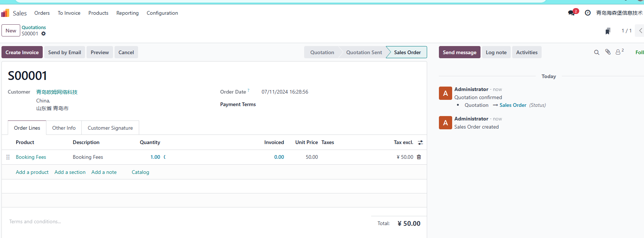Click the Follow button at right edge
The width and height of the screenshot is (644, 238).
[640, 52]
